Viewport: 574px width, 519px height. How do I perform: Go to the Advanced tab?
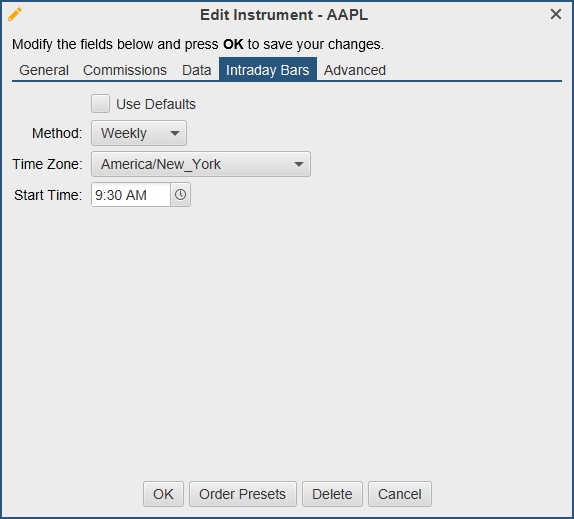coord(355,70)
